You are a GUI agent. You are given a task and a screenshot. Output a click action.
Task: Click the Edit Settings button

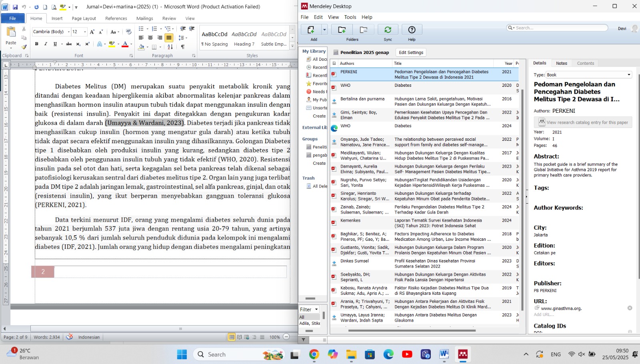click(x=411, y=52)
